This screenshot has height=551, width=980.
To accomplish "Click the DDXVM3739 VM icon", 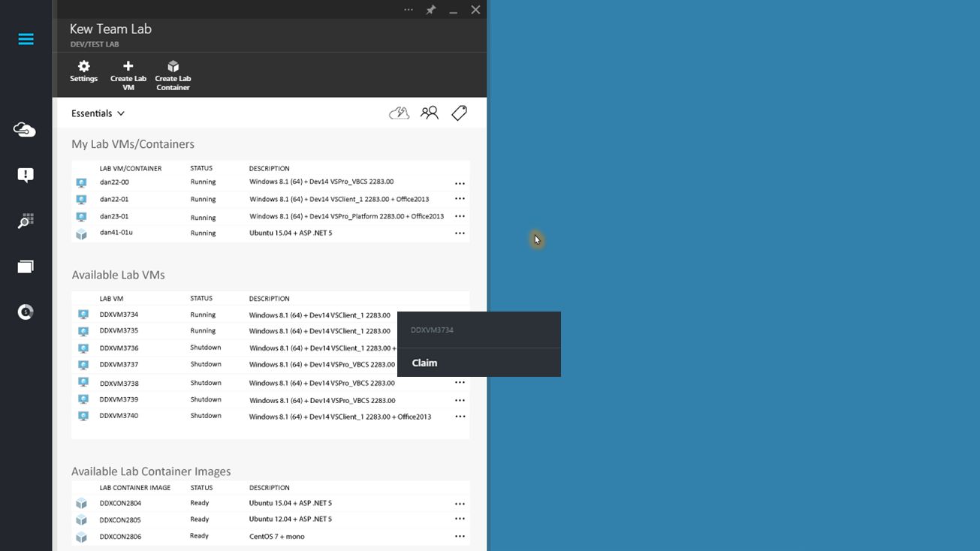I will pyautogui.click(x=83, y=399).
